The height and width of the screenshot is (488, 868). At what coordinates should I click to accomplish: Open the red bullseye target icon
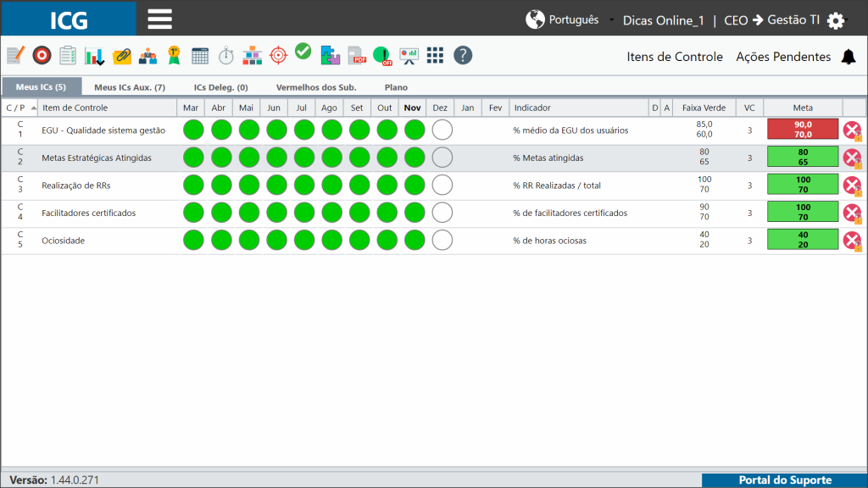pyautogui.click(x=42, y=55)
